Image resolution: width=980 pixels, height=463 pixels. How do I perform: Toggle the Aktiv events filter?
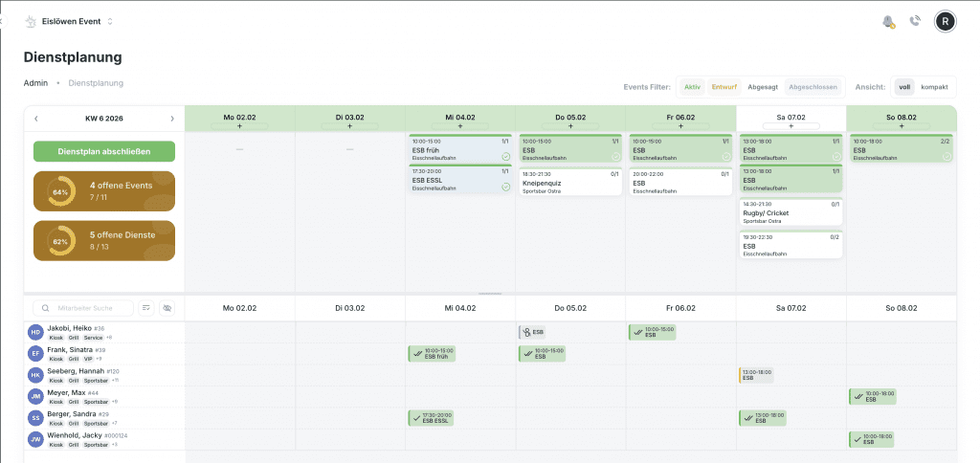[692, 87]
